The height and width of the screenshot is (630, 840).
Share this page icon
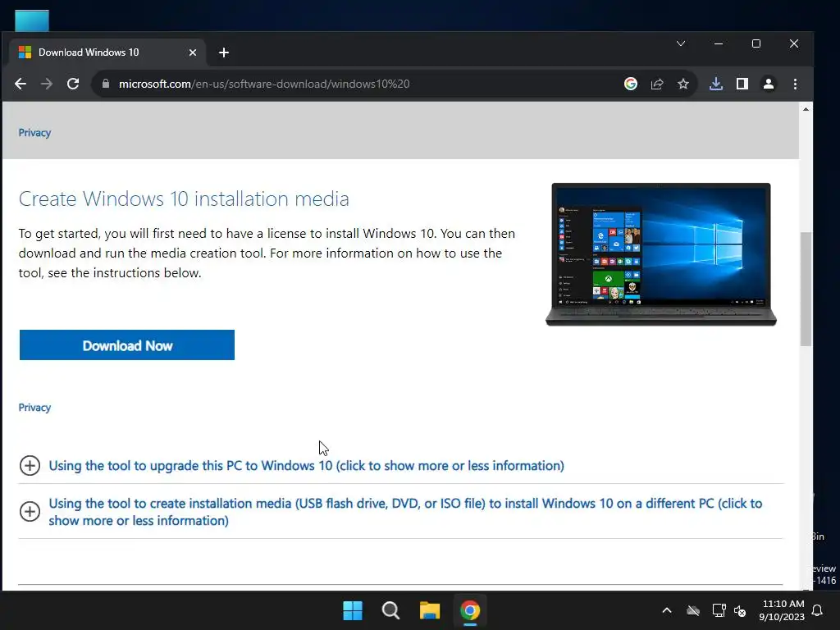(657, 84)
